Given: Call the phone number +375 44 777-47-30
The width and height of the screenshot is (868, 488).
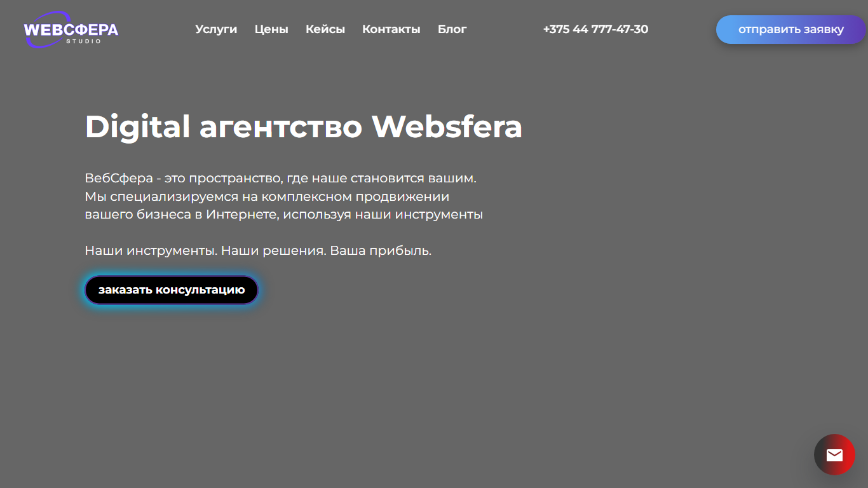Looking at the screenshot, I should click(595, 29).
